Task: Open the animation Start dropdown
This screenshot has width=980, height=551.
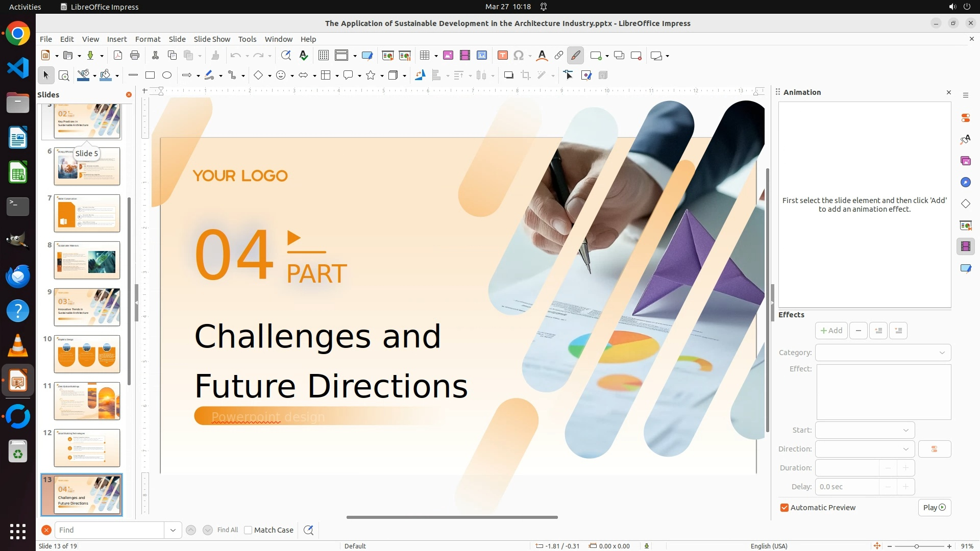Action: pos(865,430)
